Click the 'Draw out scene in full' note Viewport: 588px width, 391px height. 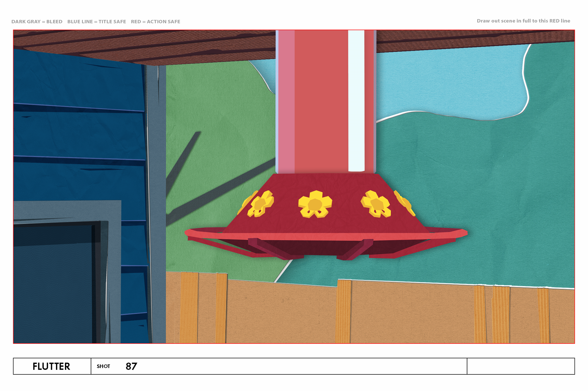523,21
